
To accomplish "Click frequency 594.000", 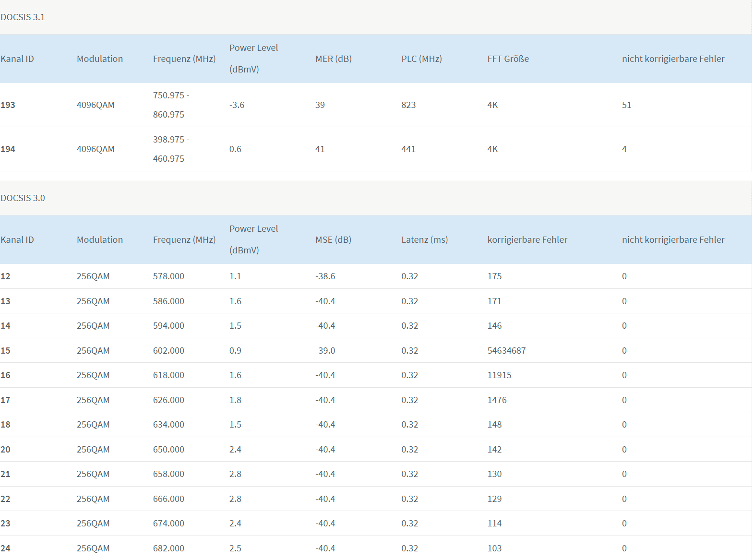I will point(168,326).
